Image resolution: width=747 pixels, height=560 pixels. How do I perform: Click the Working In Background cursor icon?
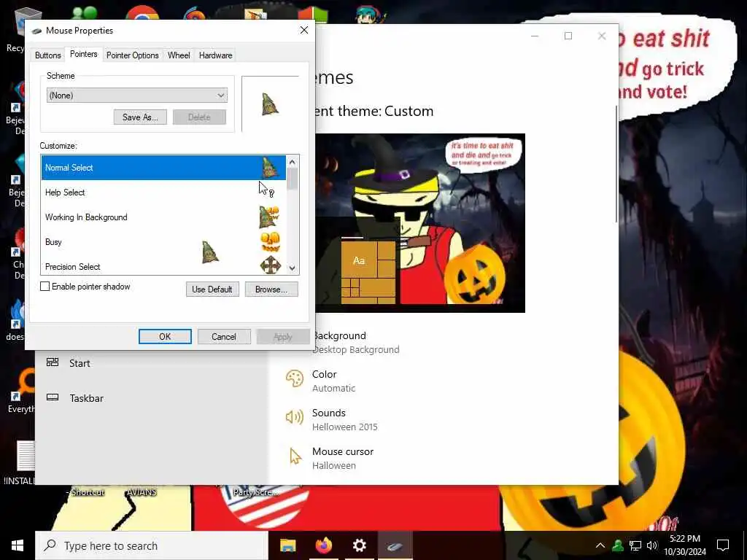[x=269, y=217]
